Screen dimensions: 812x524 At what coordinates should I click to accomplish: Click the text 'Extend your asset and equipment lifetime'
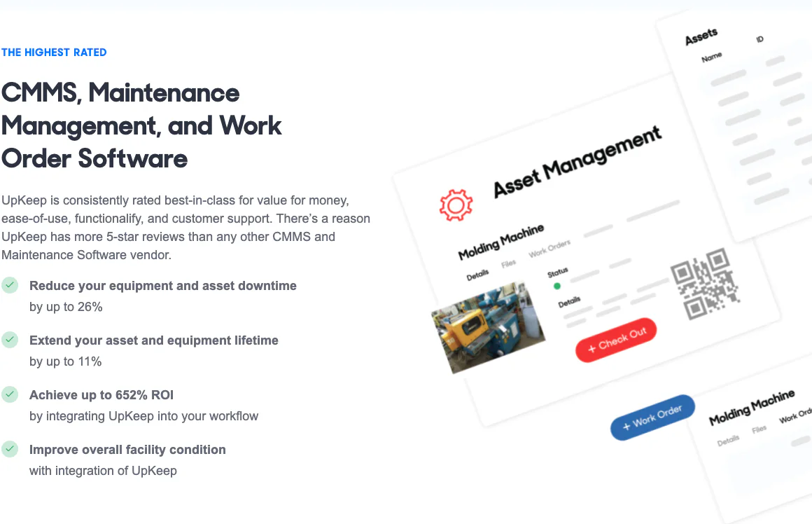pyautogui.click(x=154, y=340)
